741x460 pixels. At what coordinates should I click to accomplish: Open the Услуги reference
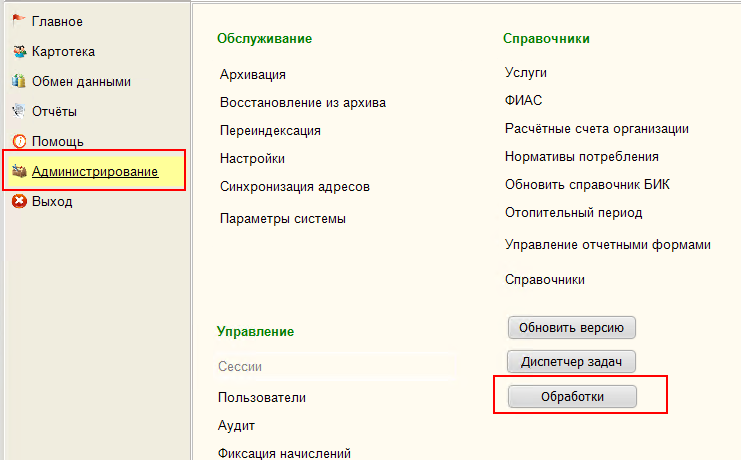(x=526, y=73)
